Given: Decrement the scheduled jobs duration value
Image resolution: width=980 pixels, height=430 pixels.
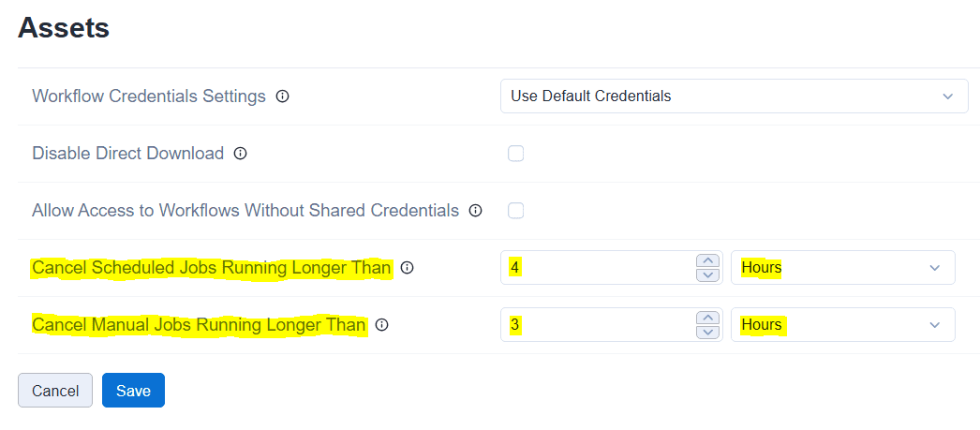Looking at the screenshot, I should [x=708, y=274].
